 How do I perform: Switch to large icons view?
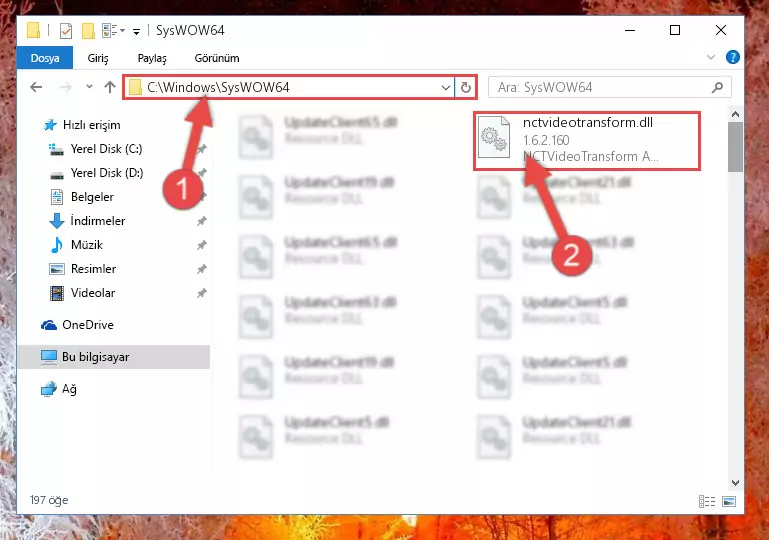coord(729,501)
